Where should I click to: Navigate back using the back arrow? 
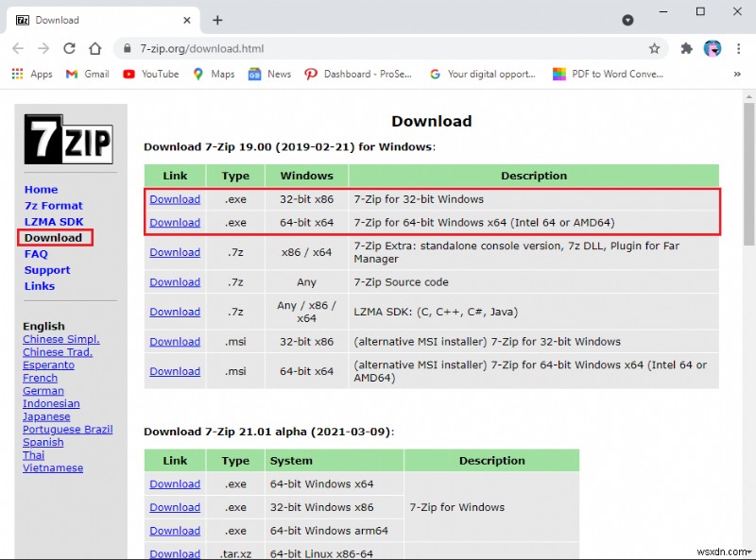click(x=18, y=48)
